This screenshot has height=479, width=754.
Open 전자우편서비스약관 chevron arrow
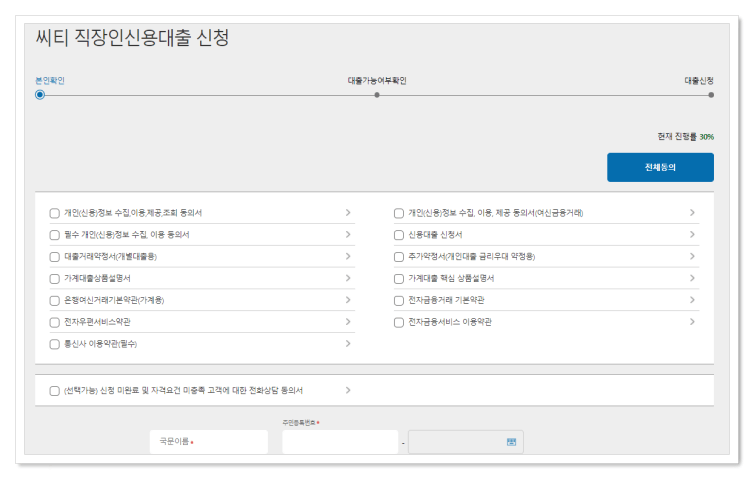(x=348, y=322)
